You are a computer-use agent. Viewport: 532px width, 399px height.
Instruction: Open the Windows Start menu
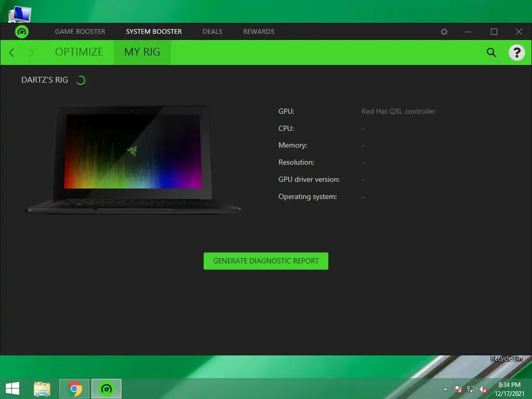pos(12,389)
